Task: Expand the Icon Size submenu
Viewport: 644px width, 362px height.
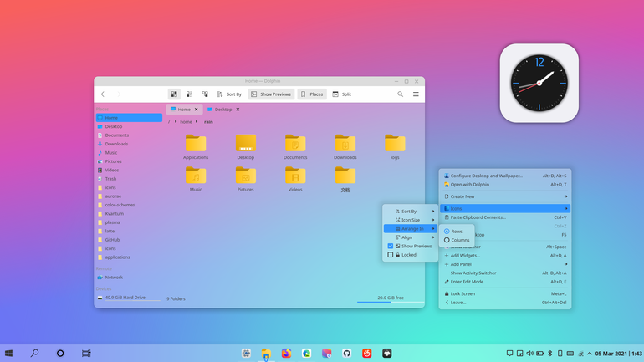Action: [411, 220]
